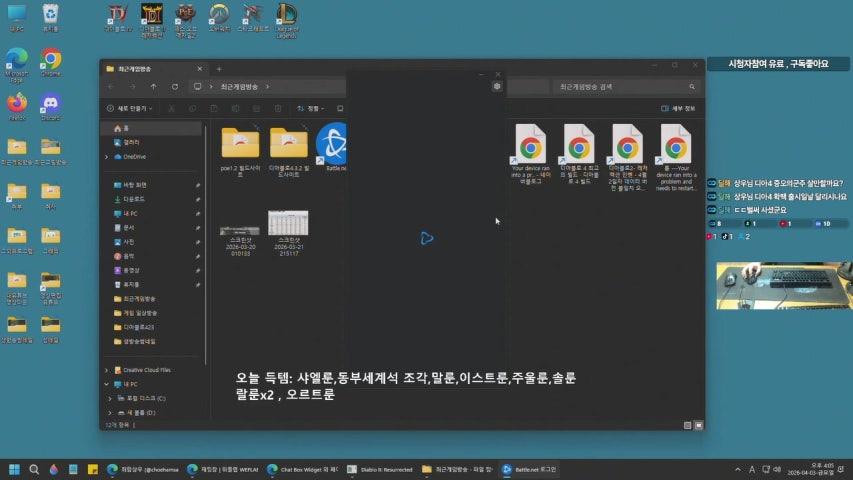853x480 pixels.
Task: Show hidden system tray icons
Action: pyautogui.click(x=738, y=469)
